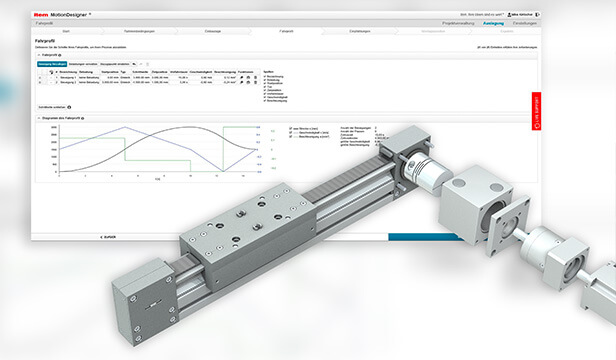Open info icon beside Schrittweite button
Screen dimensions: 616x360
(70, 107)
